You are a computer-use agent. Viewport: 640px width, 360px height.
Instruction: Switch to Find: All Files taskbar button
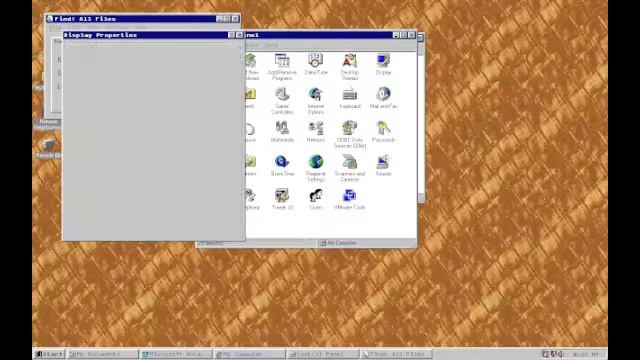click(x=396, y=354)
